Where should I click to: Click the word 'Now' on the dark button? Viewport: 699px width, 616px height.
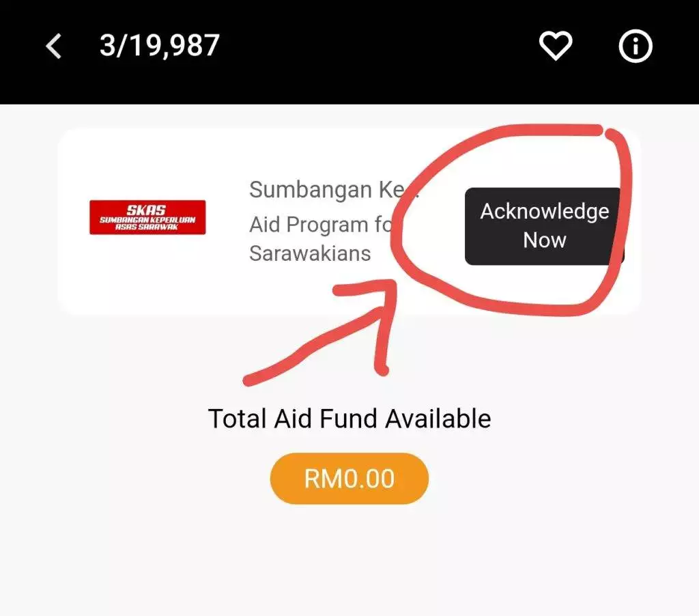tap(544, 240)
